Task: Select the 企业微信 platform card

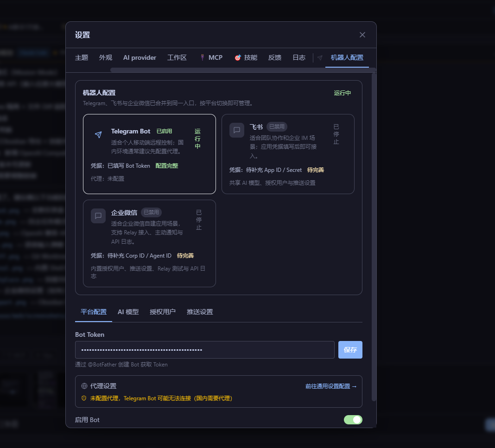Action: pyautogui.click(x=149, y=243)
